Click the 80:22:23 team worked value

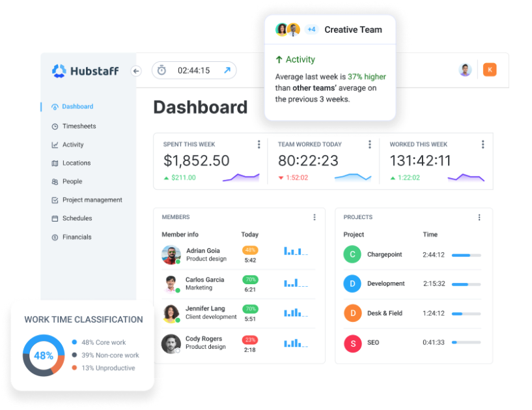point(308,160)
